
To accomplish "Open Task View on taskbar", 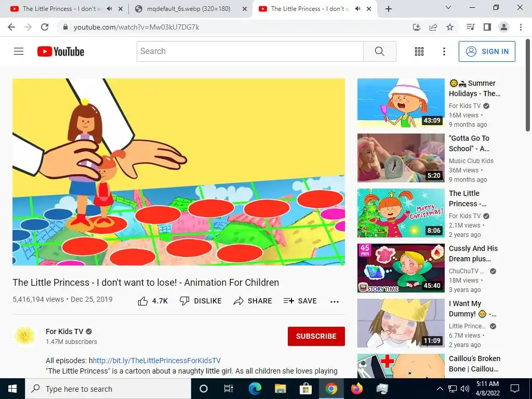I will point(229,389).
